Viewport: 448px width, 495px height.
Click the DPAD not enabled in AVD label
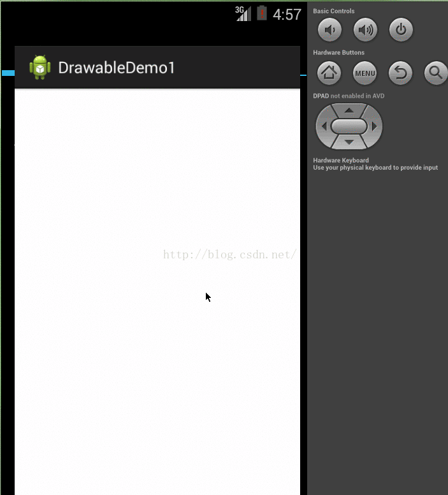click(x=349, y=96)
